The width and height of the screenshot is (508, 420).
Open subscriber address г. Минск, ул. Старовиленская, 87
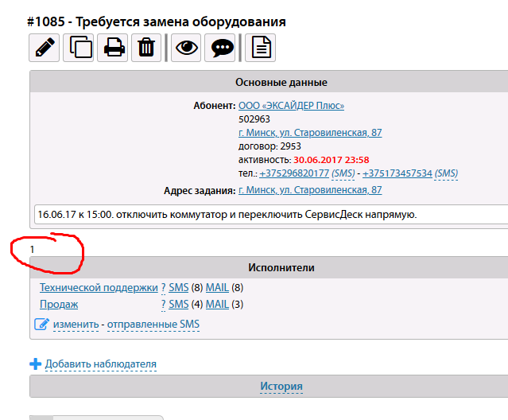point(310,133)
